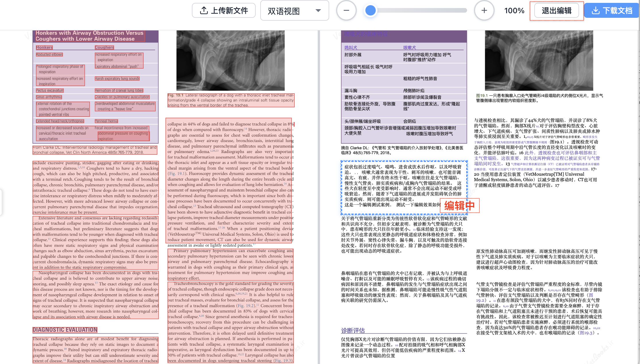Select the Fig. 19.1 English caption block
640x364 pixels.
(x=231, y=100)
